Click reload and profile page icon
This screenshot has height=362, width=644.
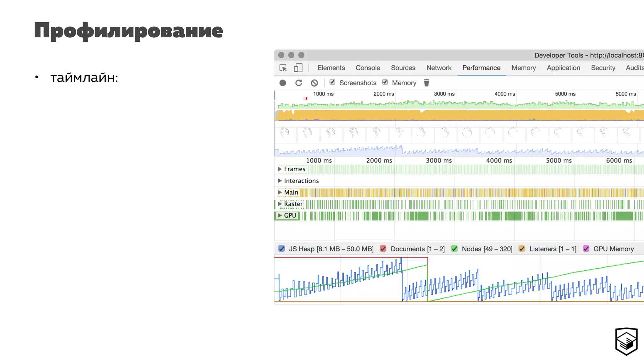pos(298,83)
